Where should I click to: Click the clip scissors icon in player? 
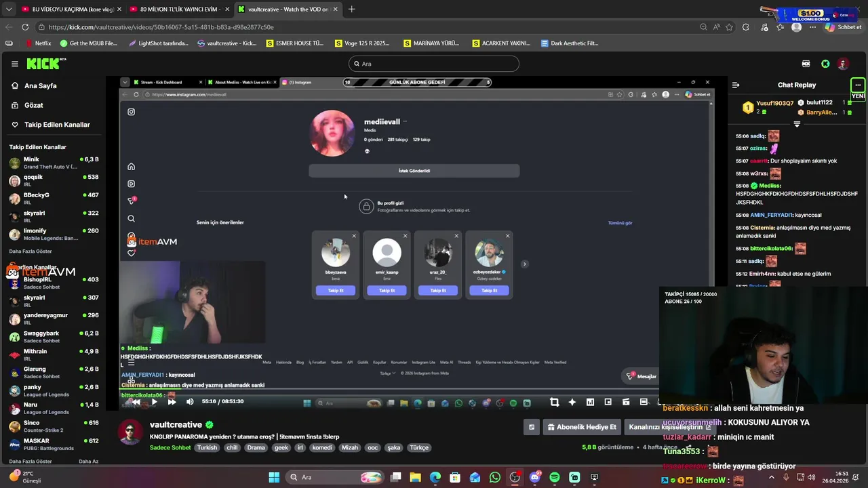click(x=554, y=402)
